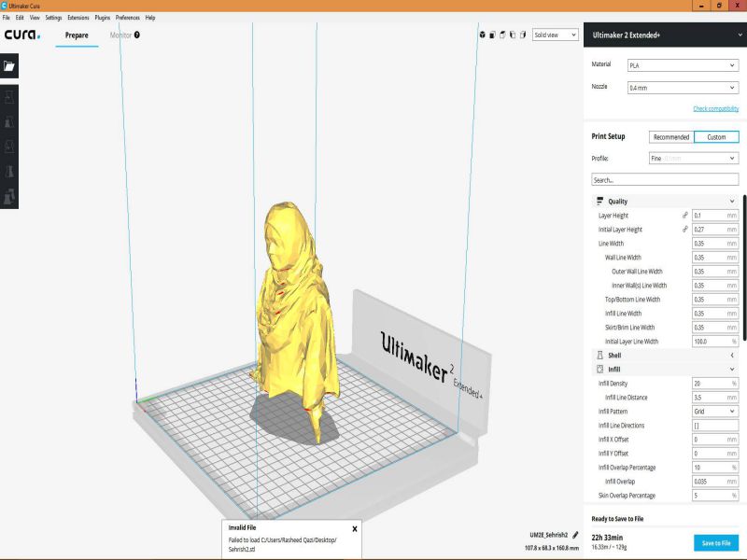747x560 pixels.
Task: Open the Infill Pattern Grid dropdown
Action: [714, 412]
